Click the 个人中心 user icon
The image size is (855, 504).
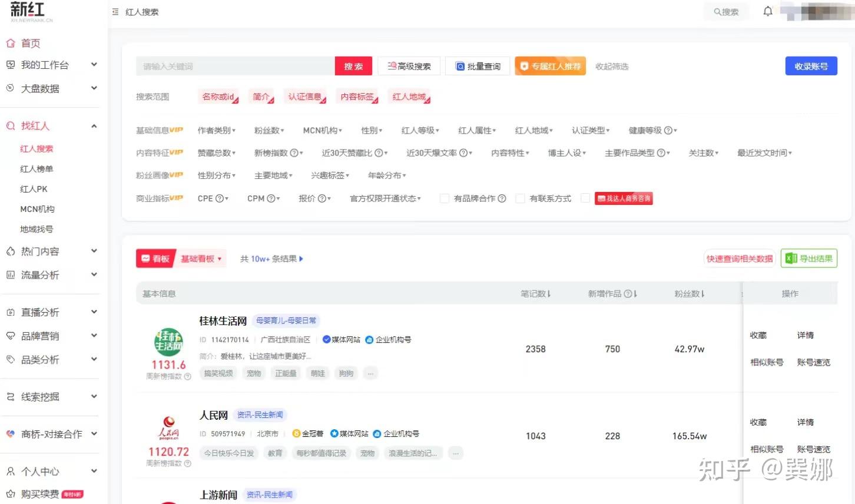(x=10, y=471)
